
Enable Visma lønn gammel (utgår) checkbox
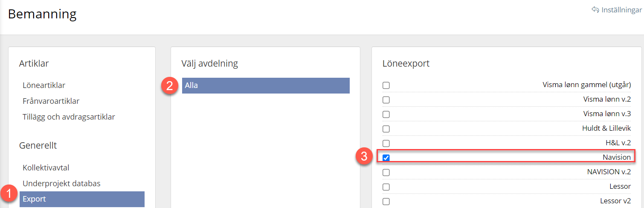(x=386, y=85)
